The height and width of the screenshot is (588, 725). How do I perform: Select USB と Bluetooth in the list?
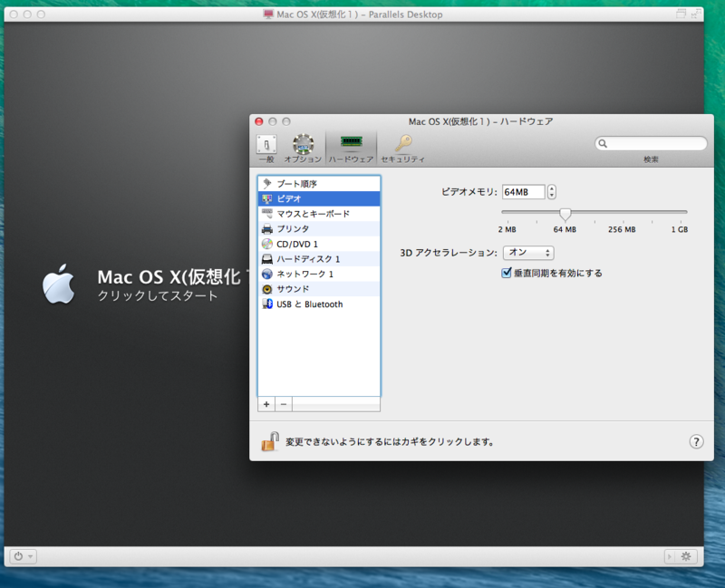click(x=319, y=304)
